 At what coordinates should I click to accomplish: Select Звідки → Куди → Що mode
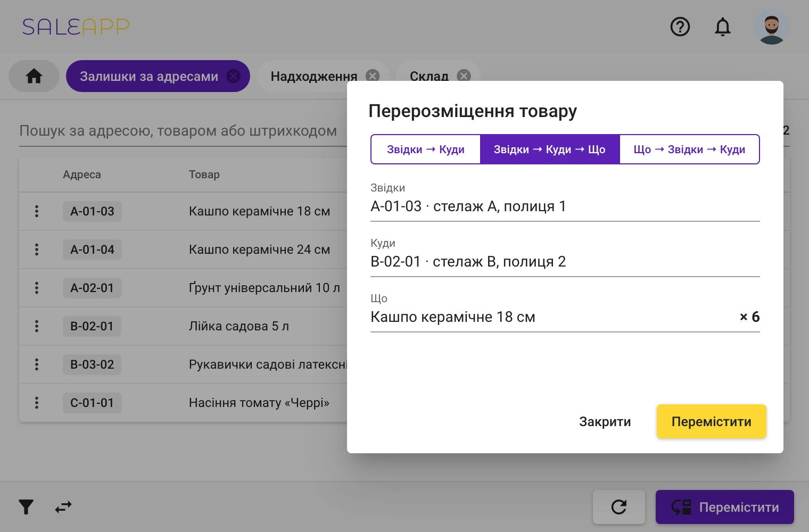tap(550, 149)
